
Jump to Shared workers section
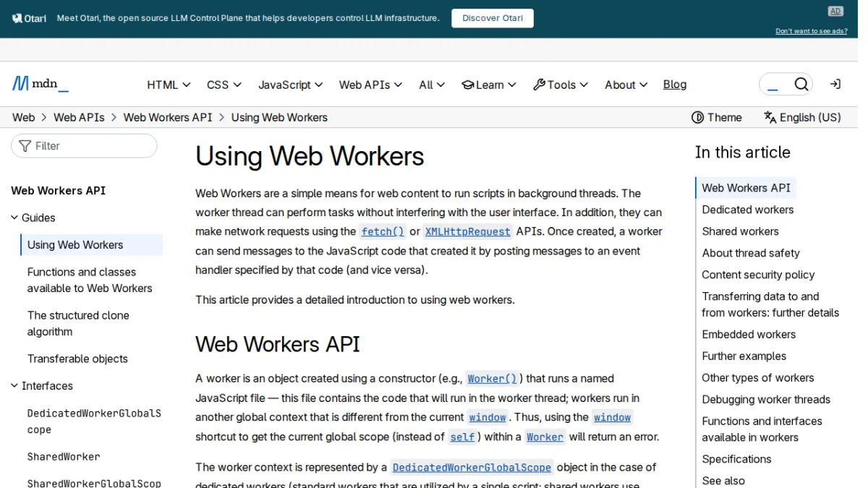[740, 231]
